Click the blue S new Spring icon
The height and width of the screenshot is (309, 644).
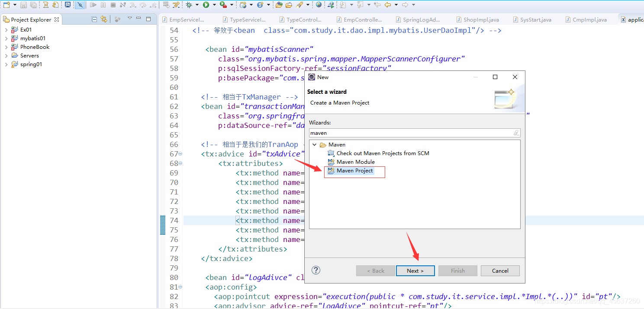[x=260, y=5]
